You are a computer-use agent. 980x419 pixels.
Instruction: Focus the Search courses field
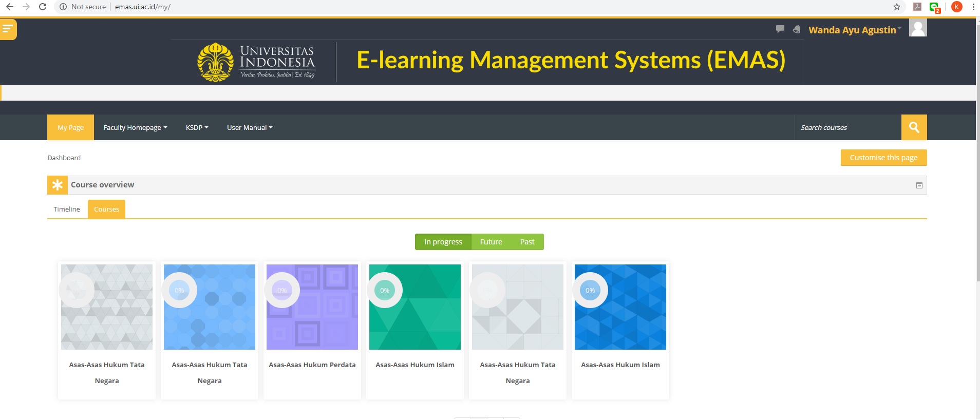click(x=848, y=127)
